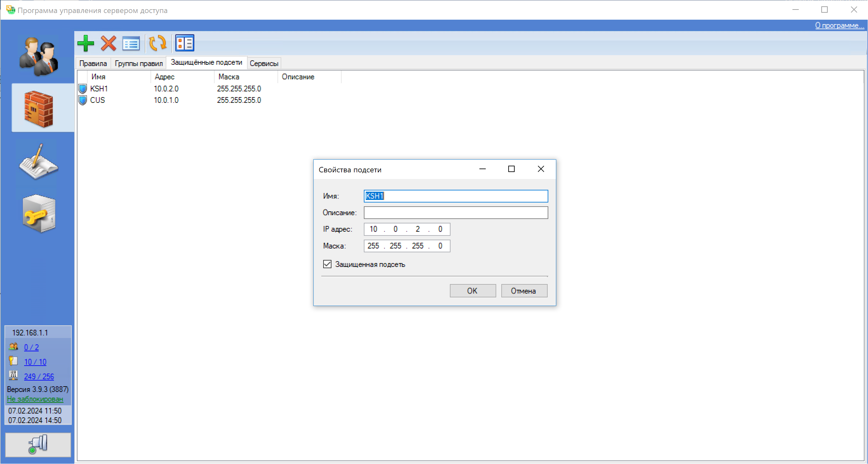Screen dimensions: 868x464
Task: Open the О программе link
Action: tap(839, 25)
